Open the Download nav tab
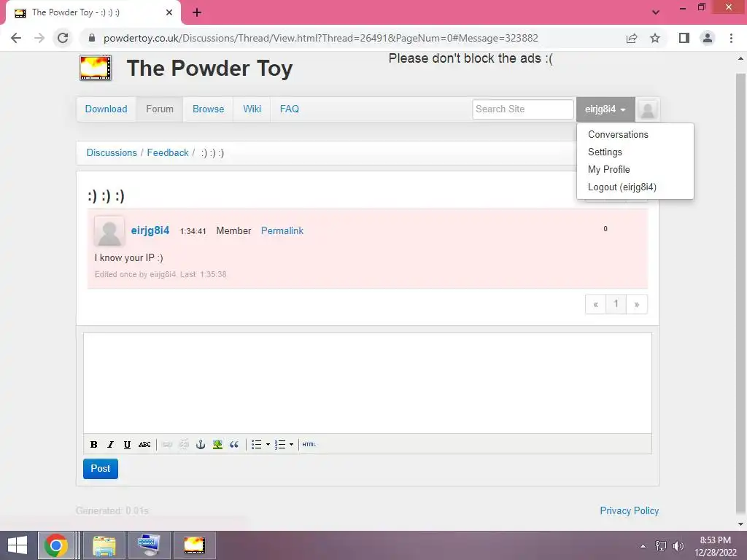Screen dimensions: 747x560 coord(107,109)
